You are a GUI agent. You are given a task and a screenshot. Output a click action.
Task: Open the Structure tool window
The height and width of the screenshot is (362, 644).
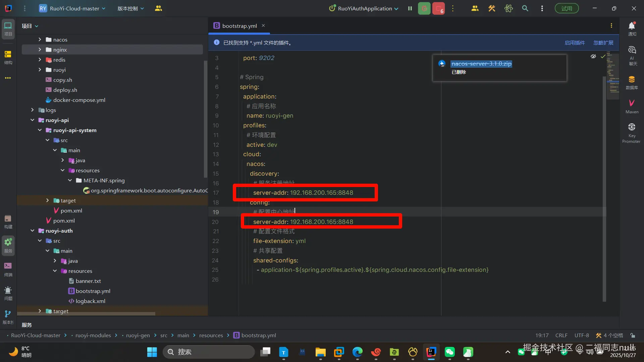tap(8, 57)
